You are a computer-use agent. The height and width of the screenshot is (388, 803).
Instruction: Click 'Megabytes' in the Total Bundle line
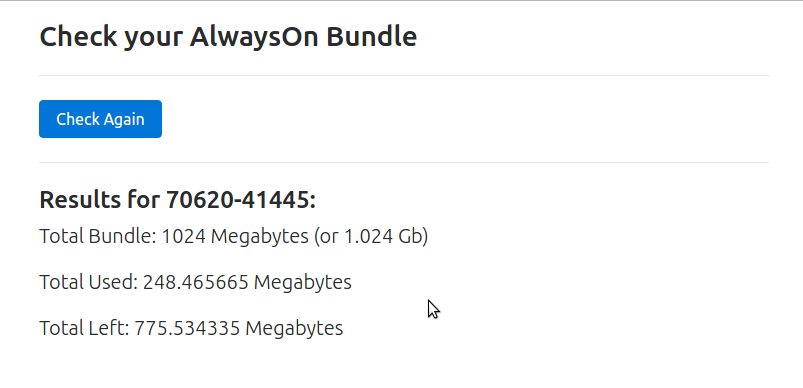[260, 236]
